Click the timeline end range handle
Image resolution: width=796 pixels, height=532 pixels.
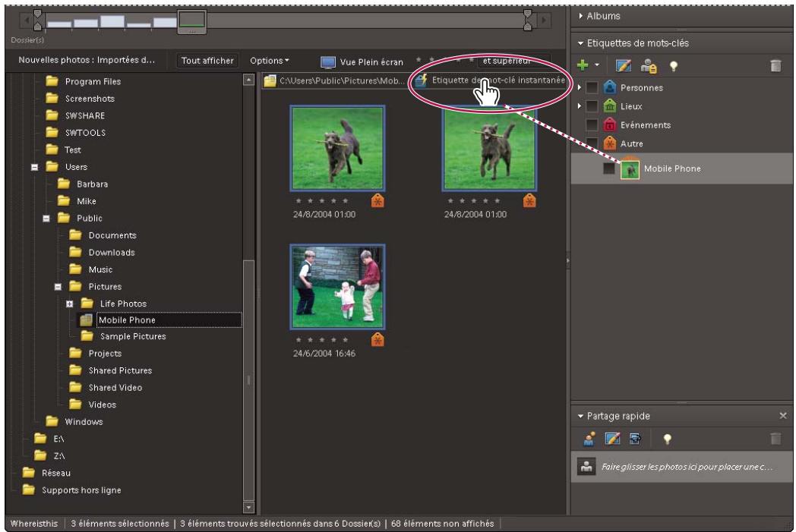[528, 20]
